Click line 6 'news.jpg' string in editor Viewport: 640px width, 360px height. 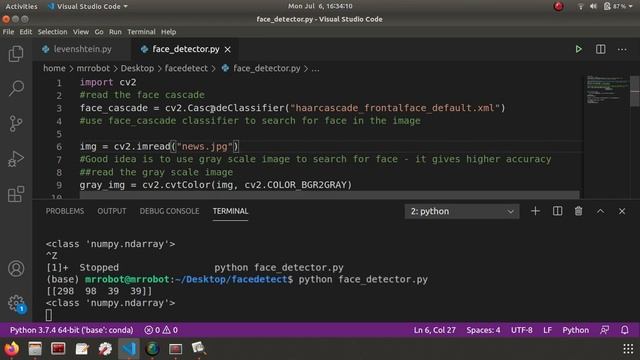point(204,147)
